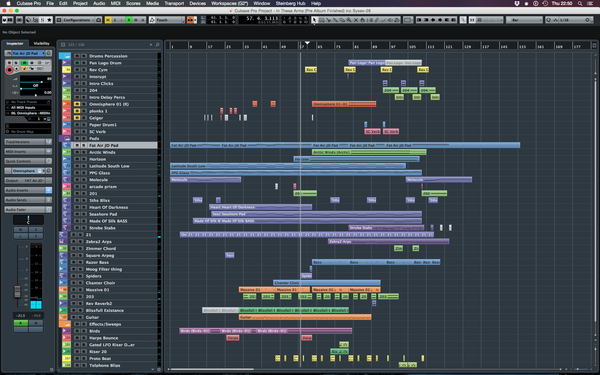This screenshot has width=600, height=375.
Task: Toggle the yellow W write automation button
Action: point(108,20)
